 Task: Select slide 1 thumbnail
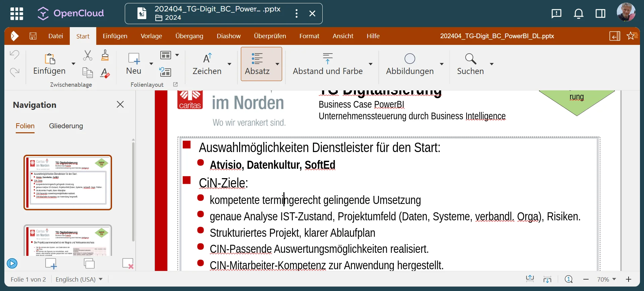[68, 183]
